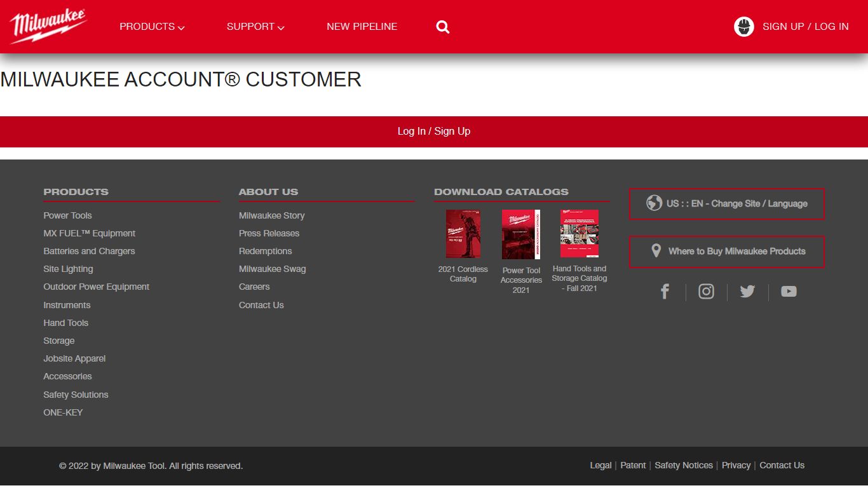The width and height of the screenshot is (868, 488).
Task: Open Milwaukee Instagram icon
Action: point(706,292)
